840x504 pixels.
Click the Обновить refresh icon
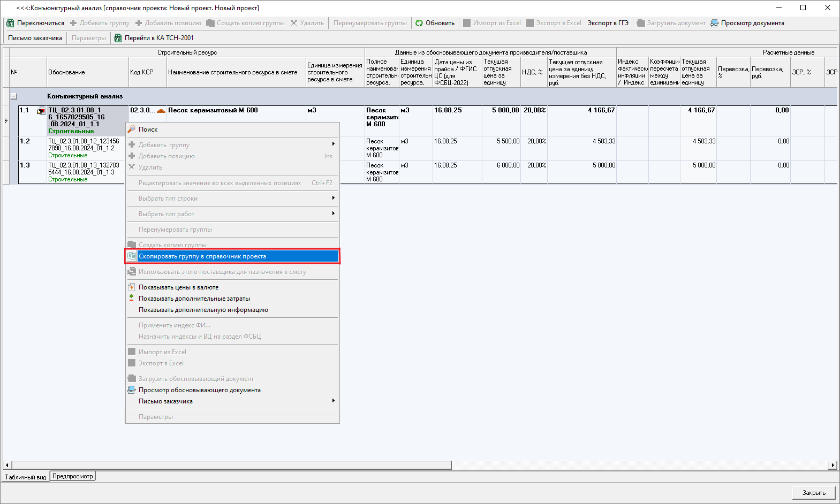[419, 23]
